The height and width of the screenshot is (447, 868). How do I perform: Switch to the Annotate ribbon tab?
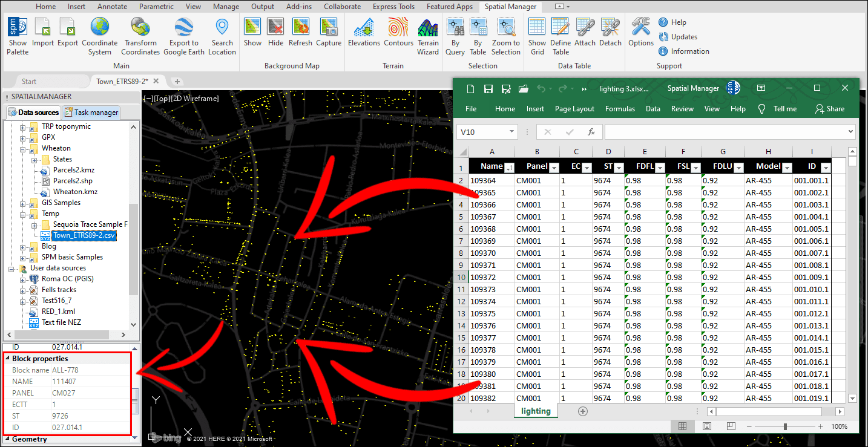click(113, 7)
